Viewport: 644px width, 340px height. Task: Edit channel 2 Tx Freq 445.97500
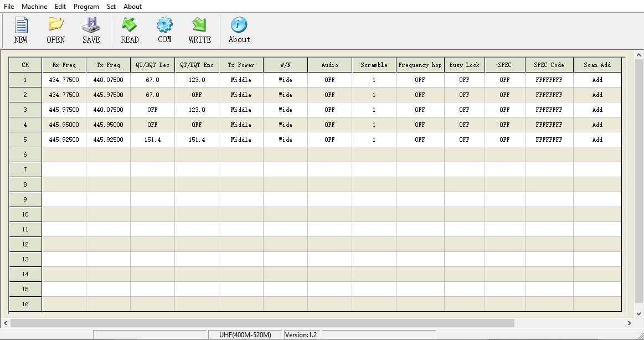coord(109,95)
